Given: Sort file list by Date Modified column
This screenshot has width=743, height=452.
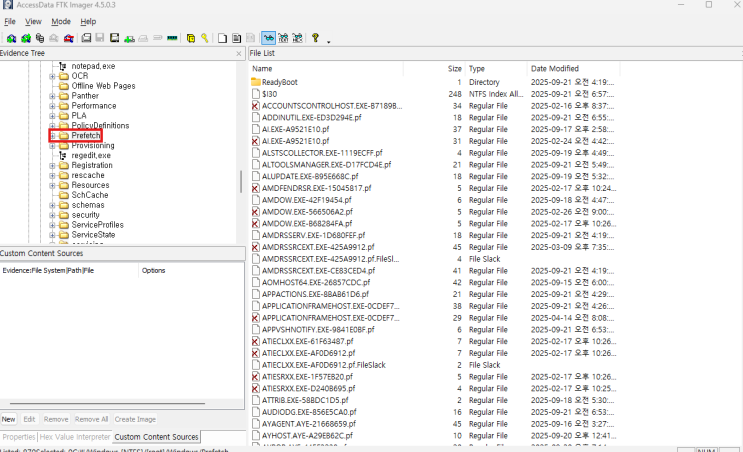Looking at the screenshot, I should pos(573,69).
